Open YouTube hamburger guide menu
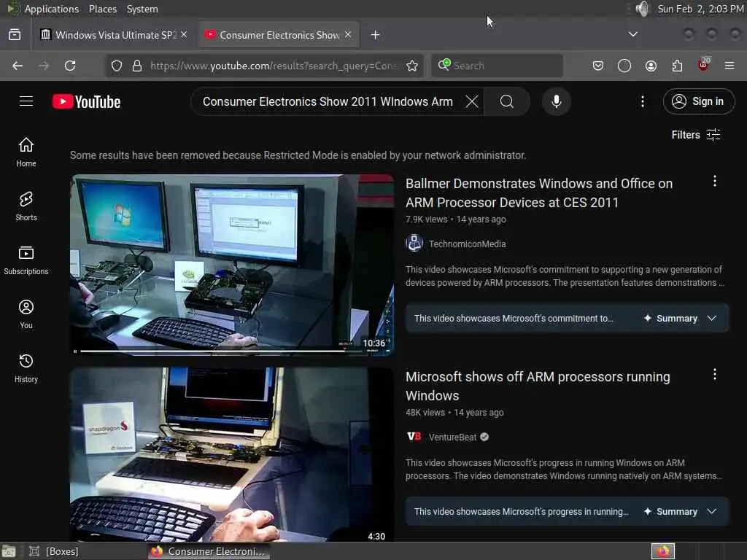The width and height of the screenshot is (747, 560). click(x=26, y=101)
